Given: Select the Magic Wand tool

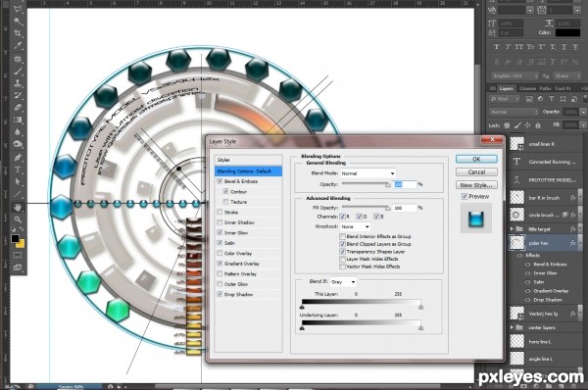Looking at the screenshot, I should click(18, 21).
